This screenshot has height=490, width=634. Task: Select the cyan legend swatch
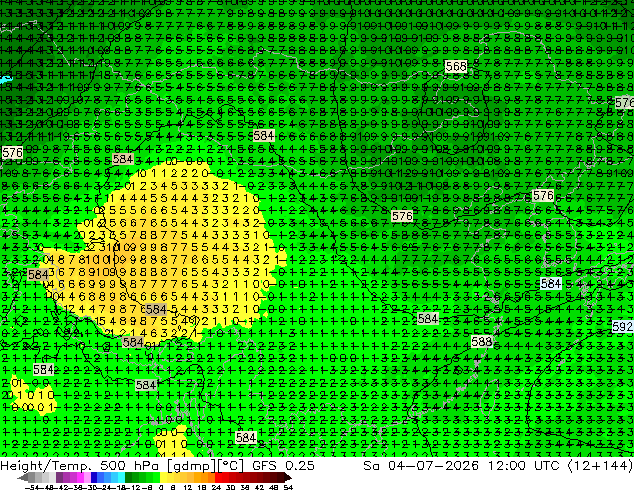point(121,477)
